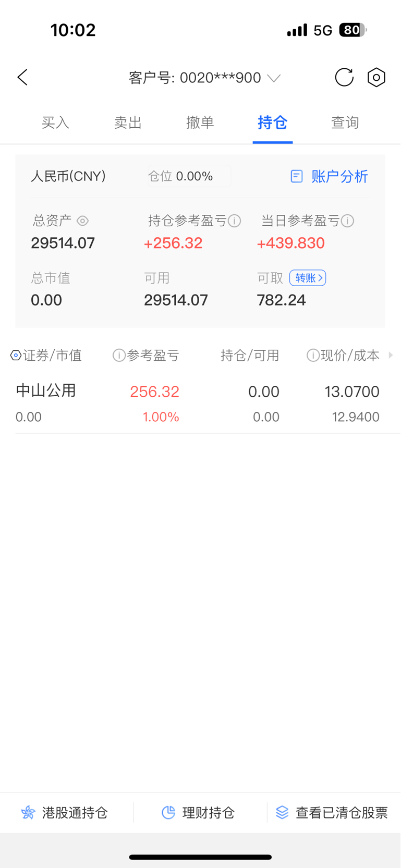
Task: Open 港股通持仓 at bottom bar
Action: (64, 812)
